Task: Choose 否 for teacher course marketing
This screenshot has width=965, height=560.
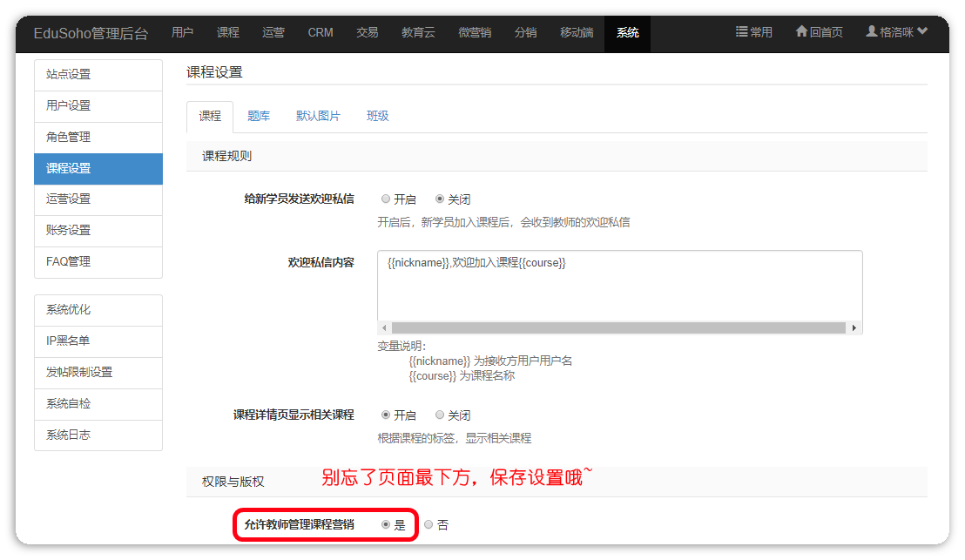Action: coord(429,524)
